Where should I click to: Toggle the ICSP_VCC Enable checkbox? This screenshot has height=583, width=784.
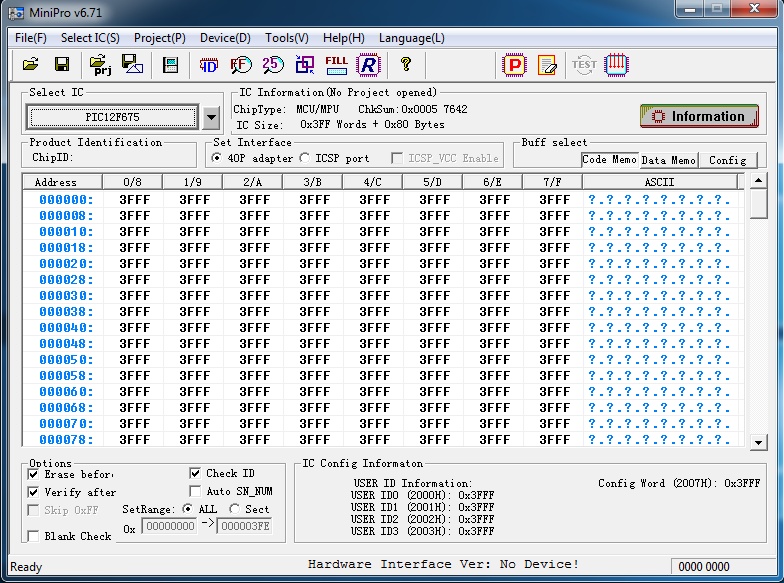(x=397, y=158)
